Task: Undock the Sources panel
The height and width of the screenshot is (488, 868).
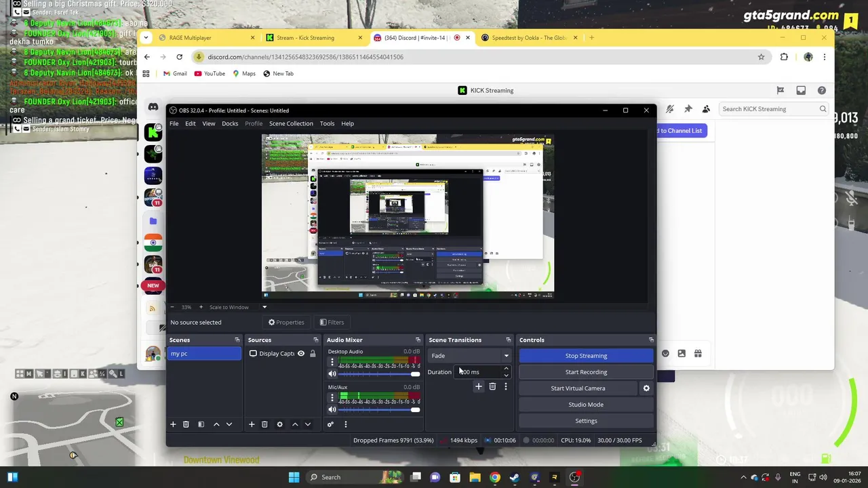Action: coord(316,340)
